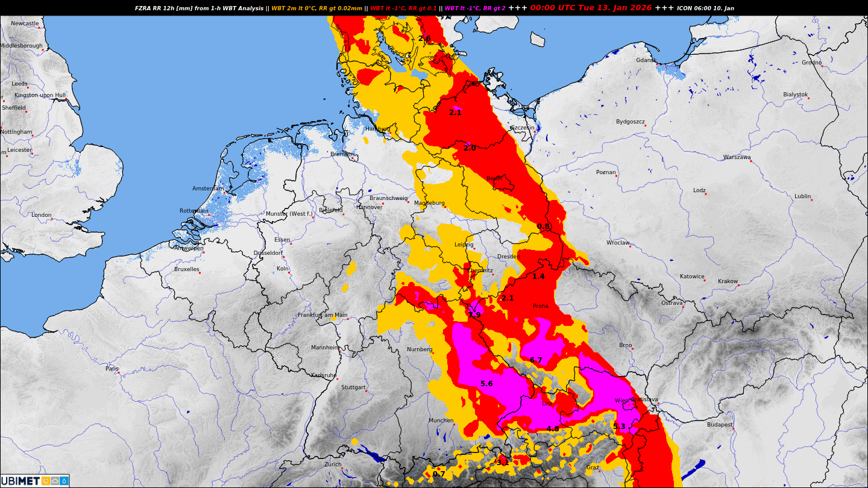Viewport: 868px width, 488px height.
Task: Click the 5.3 value near Wien
Action: pos(619,427)
